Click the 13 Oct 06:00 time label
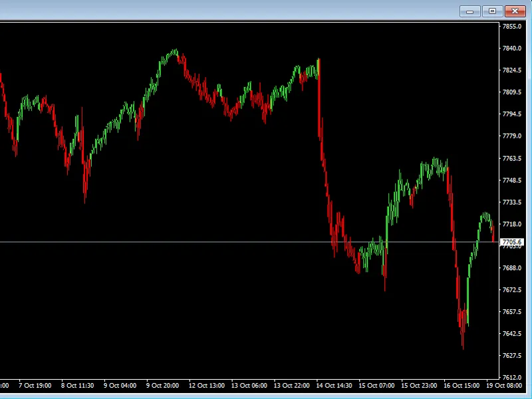The height and width of the screenshot is (399, 532). click(249, 386)
